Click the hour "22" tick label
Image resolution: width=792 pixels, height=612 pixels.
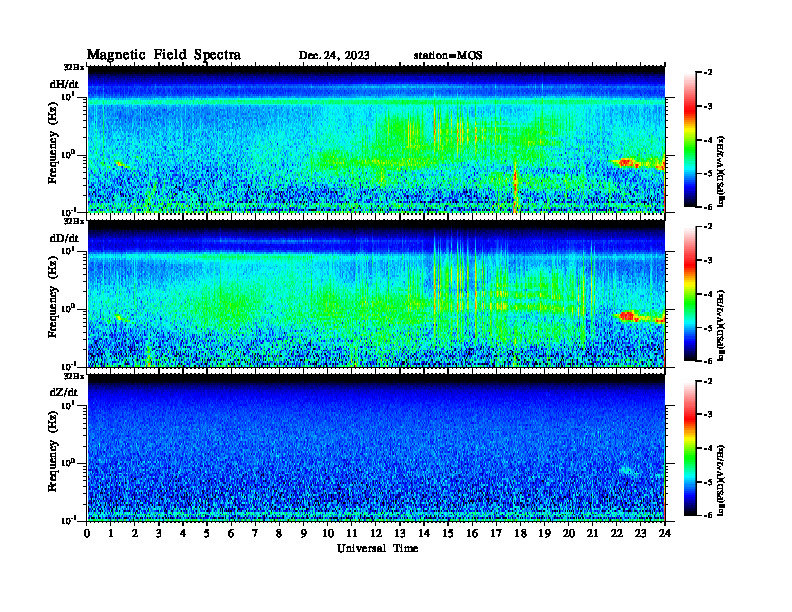coord(617,534)
